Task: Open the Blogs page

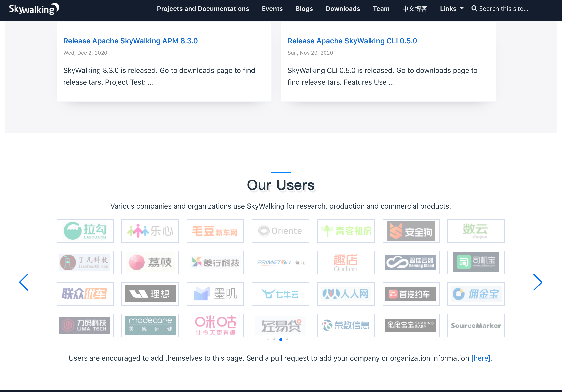Action: click(304, 9)
